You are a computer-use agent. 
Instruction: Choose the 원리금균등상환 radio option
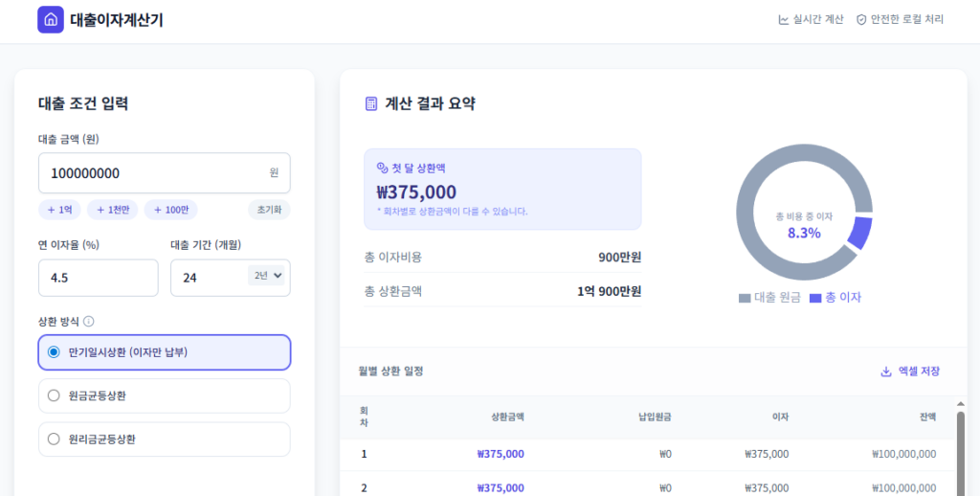(54, 440)
